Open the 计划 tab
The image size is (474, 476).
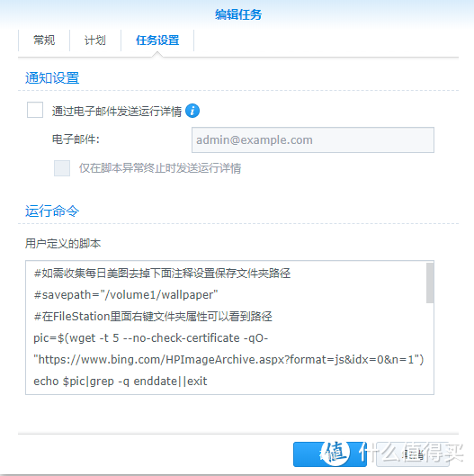[x=95, y=40]
